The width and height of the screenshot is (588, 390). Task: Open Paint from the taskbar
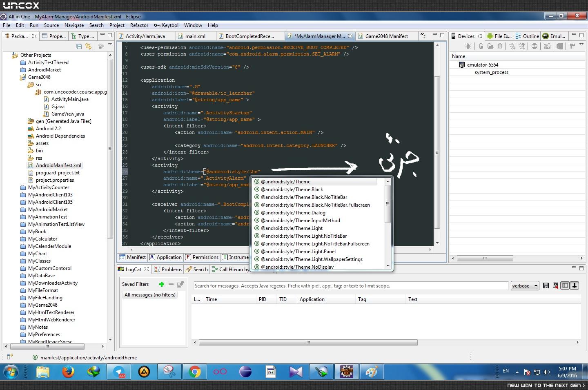372,372
